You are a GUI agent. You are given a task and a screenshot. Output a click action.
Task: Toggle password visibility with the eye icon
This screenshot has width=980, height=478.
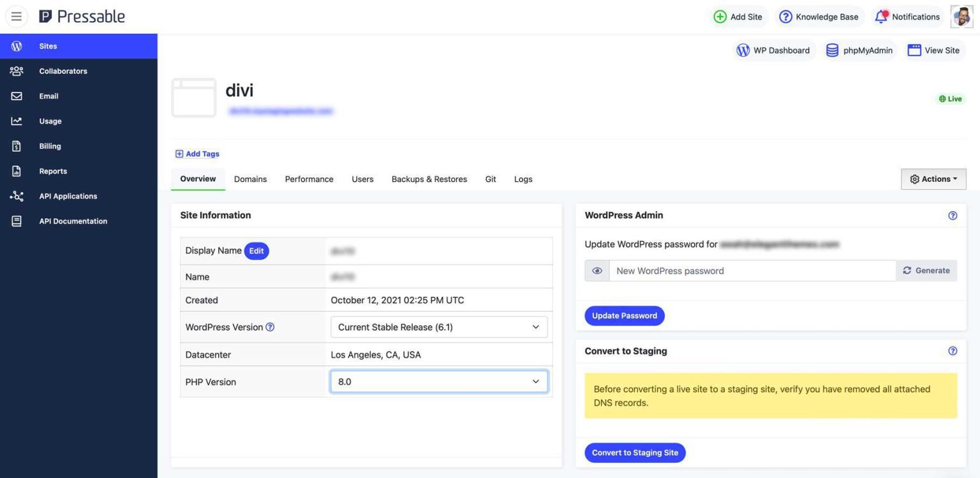596,270
